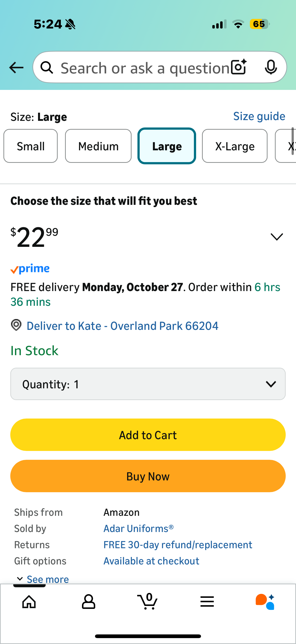Open the Adar Uniforms seller link

tap(138, 529)
